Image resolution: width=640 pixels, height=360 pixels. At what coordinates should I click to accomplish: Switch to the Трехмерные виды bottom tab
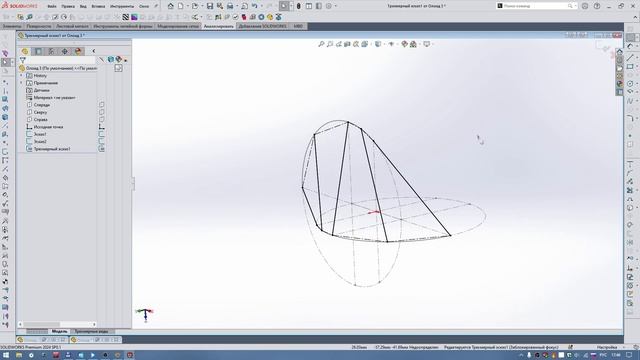pos(91,331)
